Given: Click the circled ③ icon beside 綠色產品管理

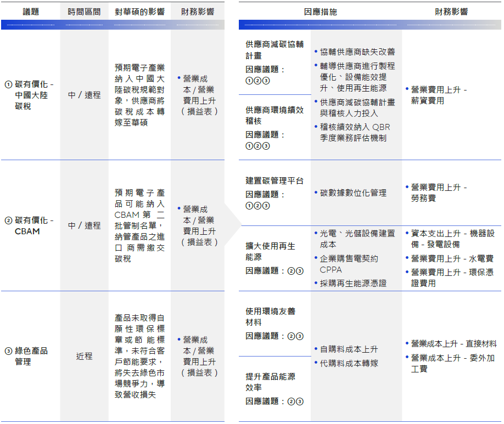Looking at the screenshot, I should pyautogui.click(x=8, y=351).
